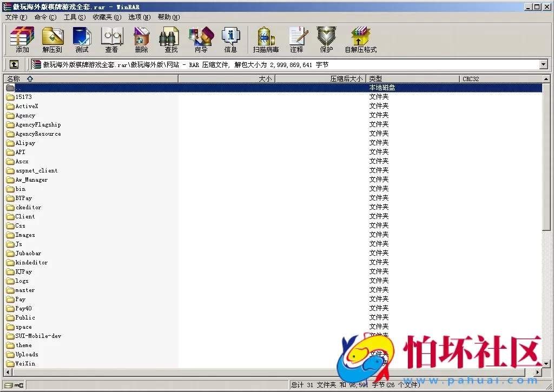Click the 自解压格式 (SFX) toolbar icon
This screenshot has height=392, width=554.
[x=360, y=39]
